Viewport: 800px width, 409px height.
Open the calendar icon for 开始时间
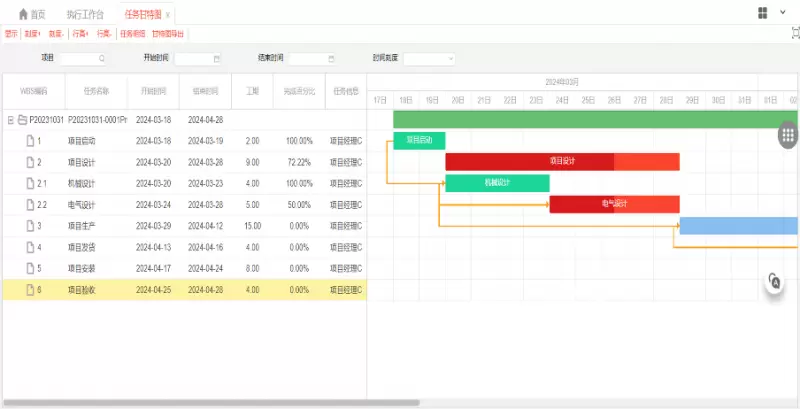[x=216, y=59]
